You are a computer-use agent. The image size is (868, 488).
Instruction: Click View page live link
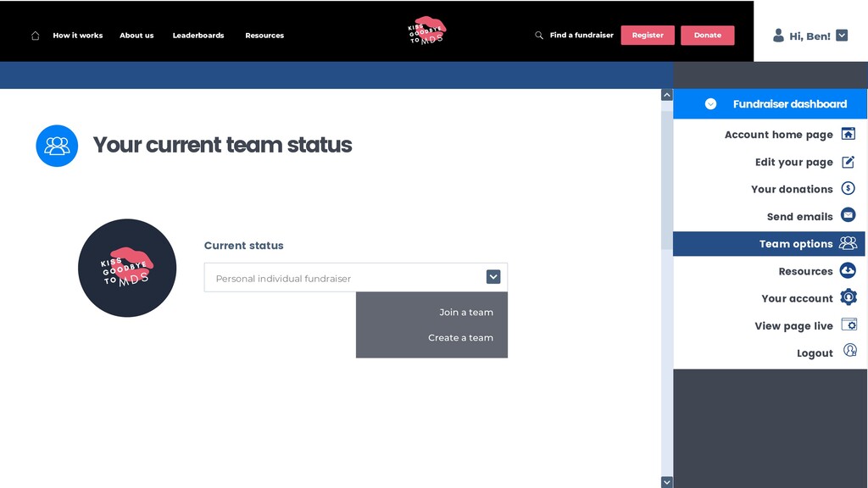point(793,326)
